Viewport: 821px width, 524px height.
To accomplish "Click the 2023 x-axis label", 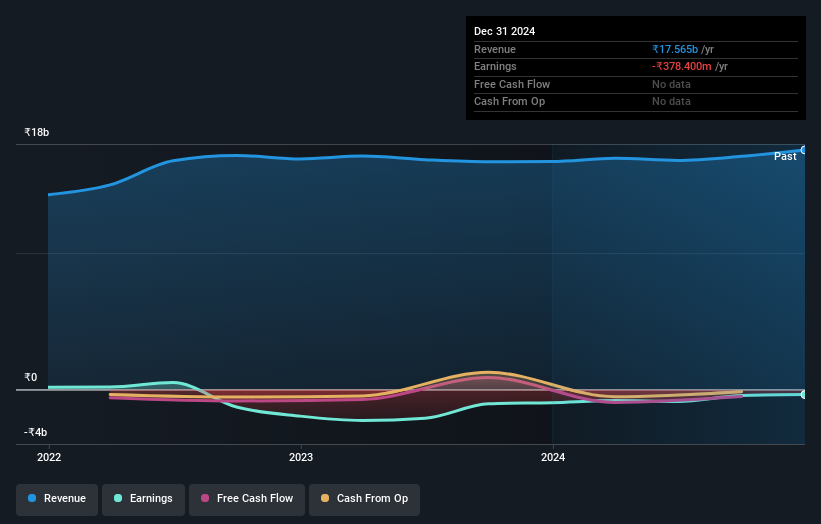I will tap(301, 458).
